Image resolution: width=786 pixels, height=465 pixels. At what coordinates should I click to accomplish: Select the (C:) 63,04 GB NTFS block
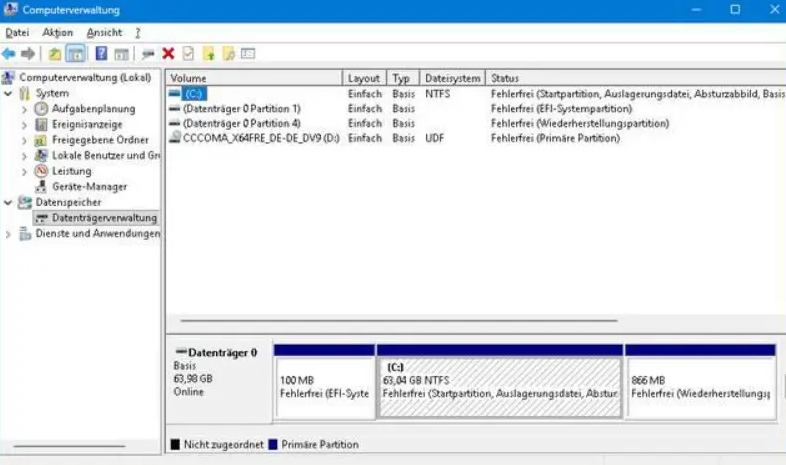point(500,382)
